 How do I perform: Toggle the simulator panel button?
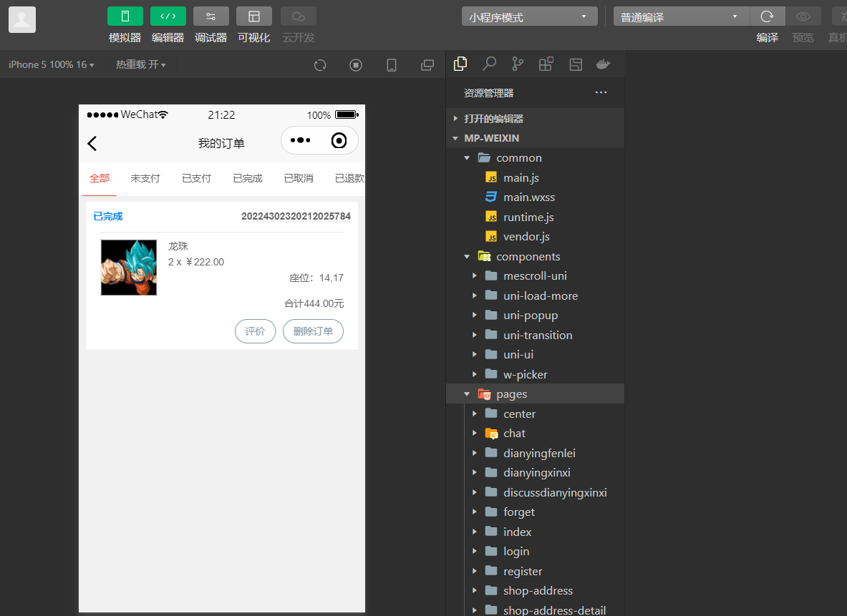click(x=125, y=16)
